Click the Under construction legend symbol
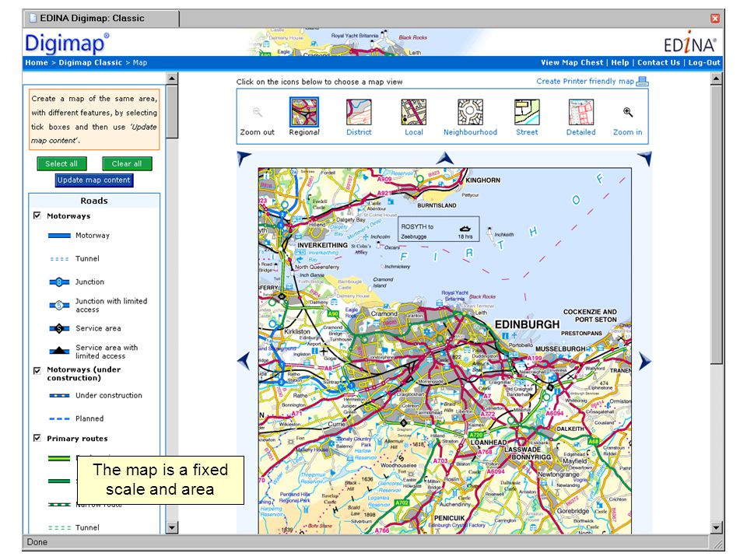This screenshot has width=747, height=560. pos(60,395)
